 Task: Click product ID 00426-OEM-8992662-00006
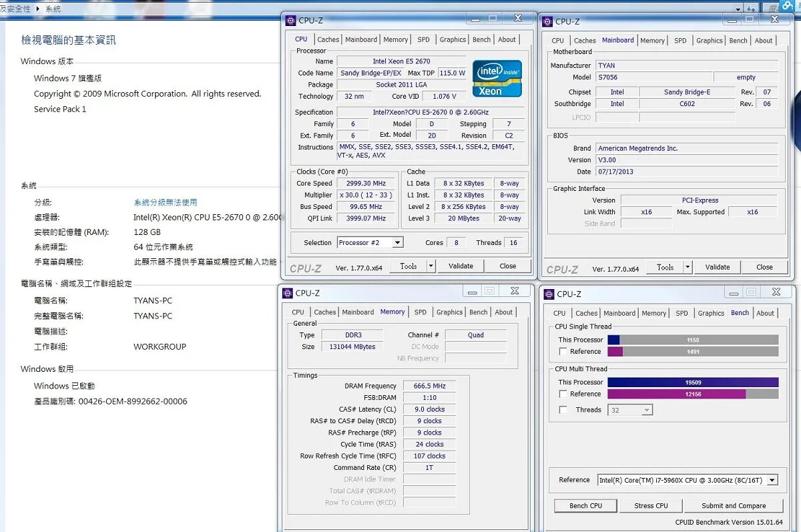tap(133, 401)
